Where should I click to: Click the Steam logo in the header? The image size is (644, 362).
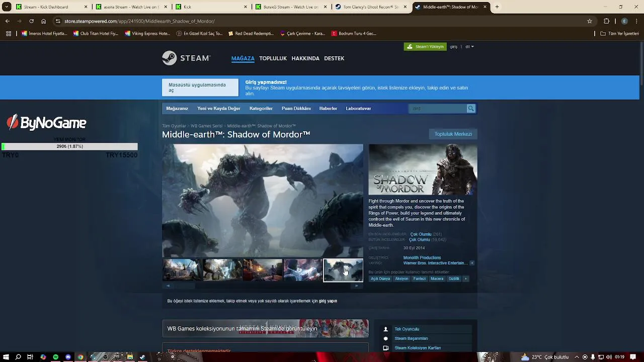(x=186, y=58)
